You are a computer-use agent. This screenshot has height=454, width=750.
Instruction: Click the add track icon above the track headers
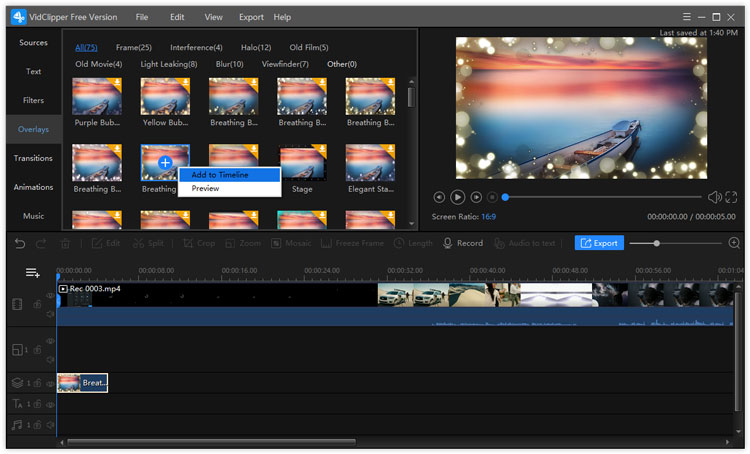33,273
